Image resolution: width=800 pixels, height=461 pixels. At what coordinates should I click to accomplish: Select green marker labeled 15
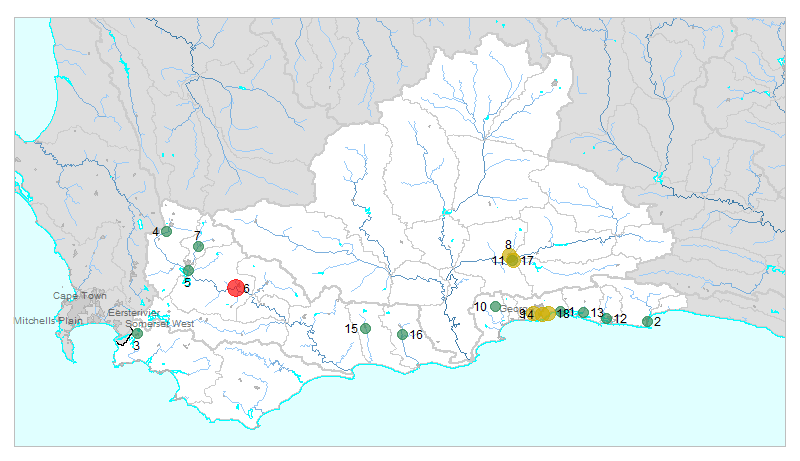click(x=366, y=328)
